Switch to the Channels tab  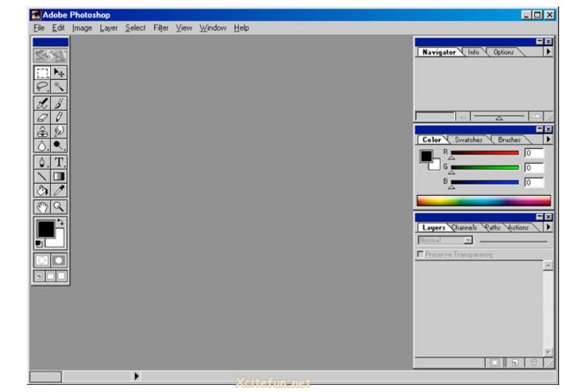click(x=464, y=227)
